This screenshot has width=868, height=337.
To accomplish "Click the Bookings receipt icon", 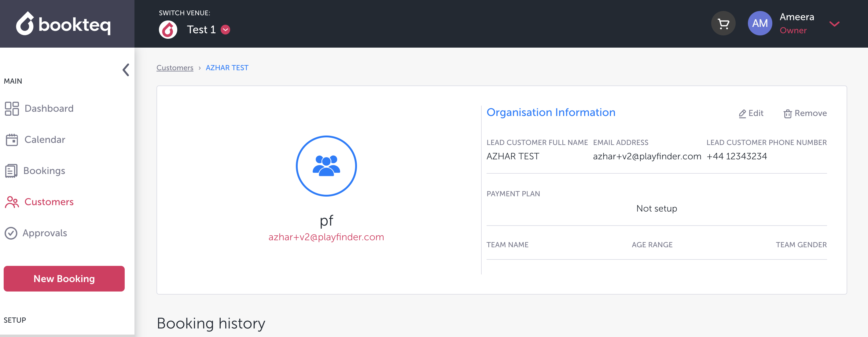I will point(11,171).
